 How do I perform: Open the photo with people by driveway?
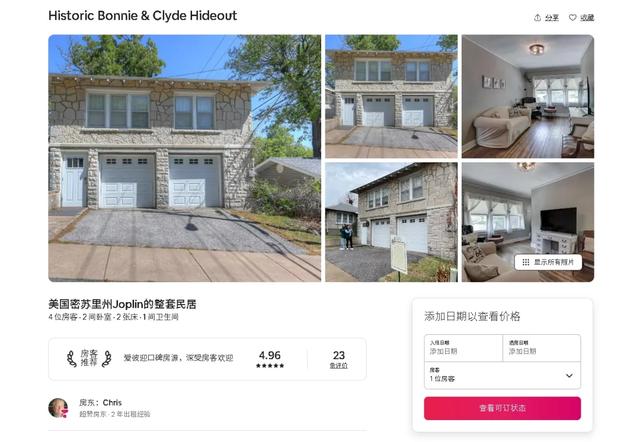pos(391,222)
